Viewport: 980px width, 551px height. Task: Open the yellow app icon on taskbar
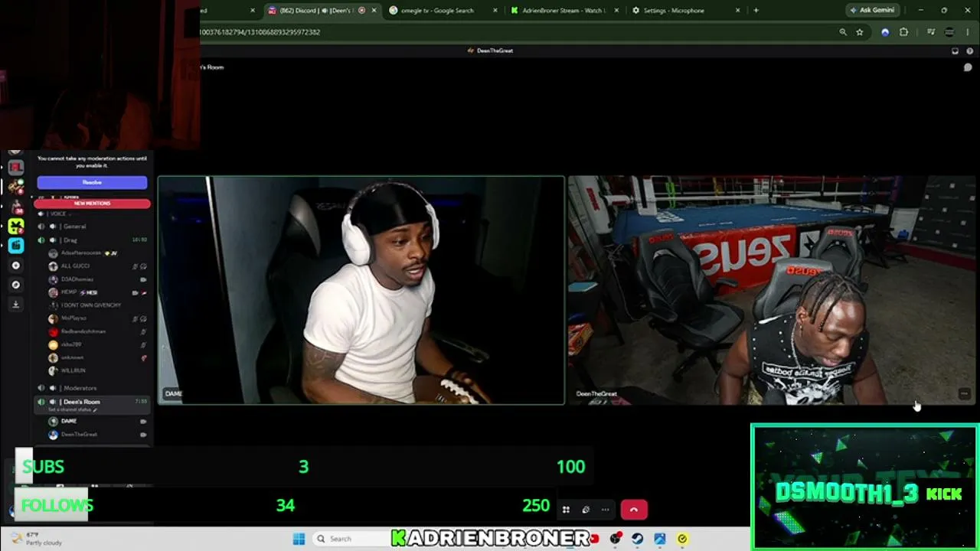(682, 539)
